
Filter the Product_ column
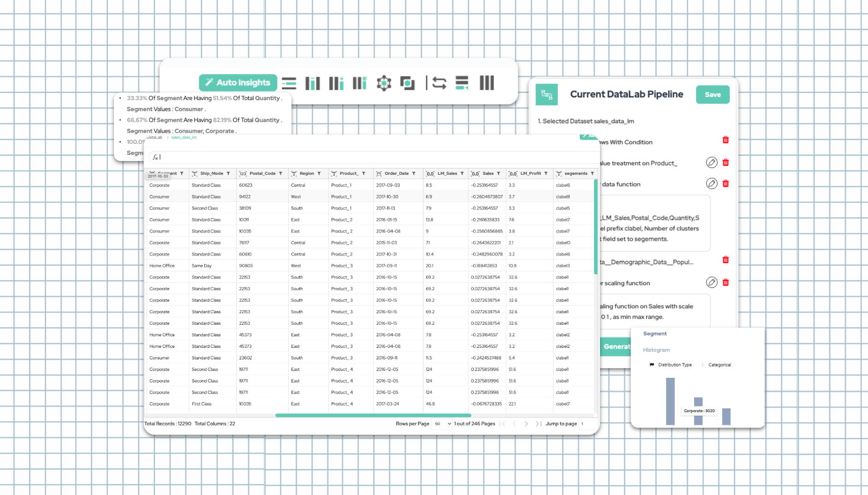(x=363, y=173)
